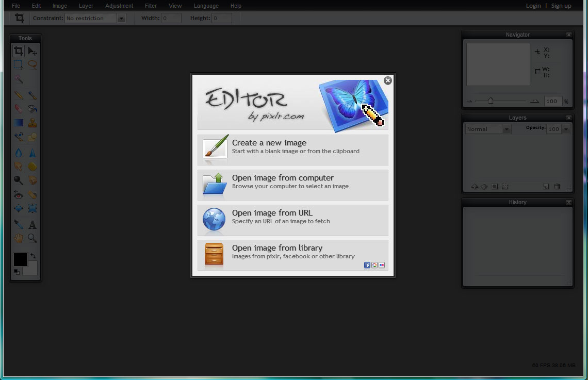Click the Login link
588x380 pixels.
(533, 6)
